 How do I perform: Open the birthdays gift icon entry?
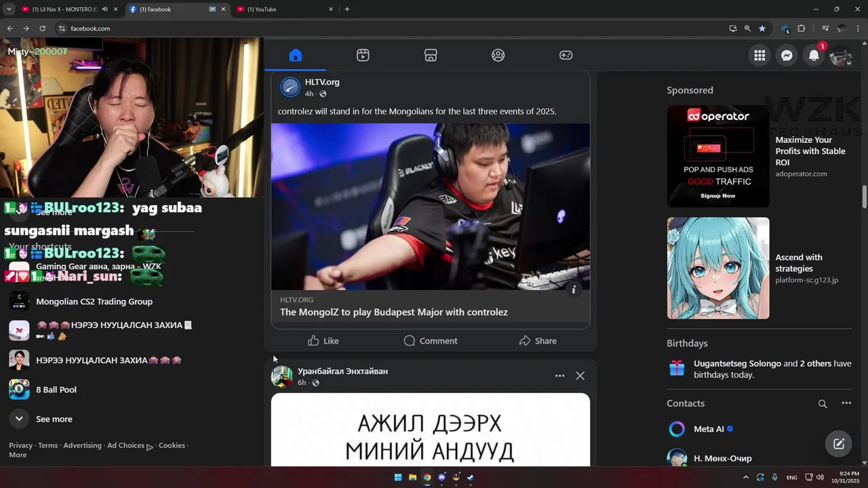pyautogui.click(x=677, y=368)
